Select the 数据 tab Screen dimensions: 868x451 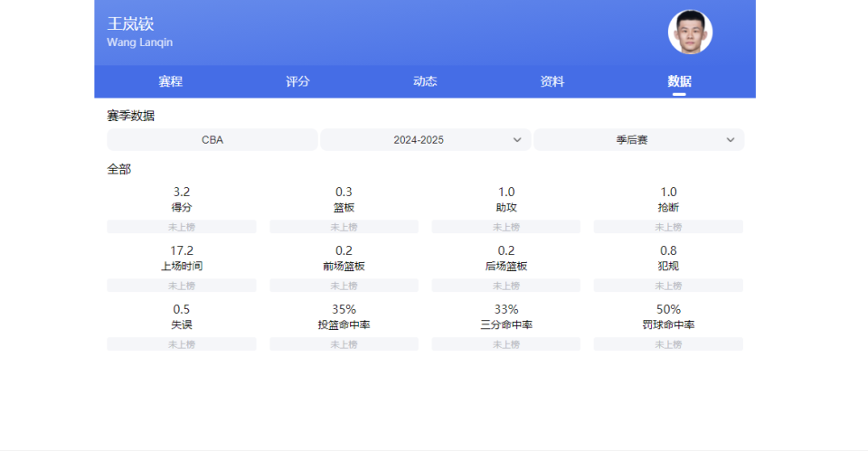pos(679,81)
